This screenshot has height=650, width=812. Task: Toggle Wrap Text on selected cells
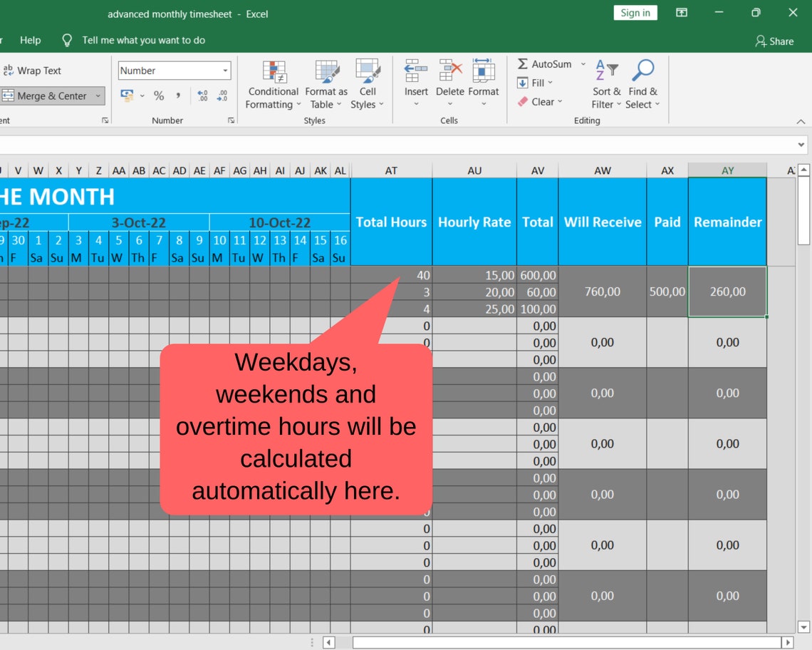click(33, 70)
